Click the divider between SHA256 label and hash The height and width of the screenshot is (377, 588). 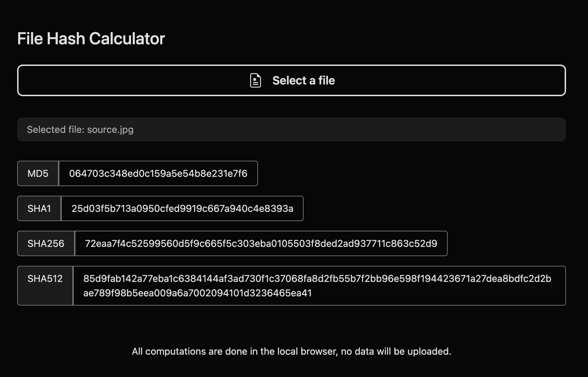coord(74,243)
